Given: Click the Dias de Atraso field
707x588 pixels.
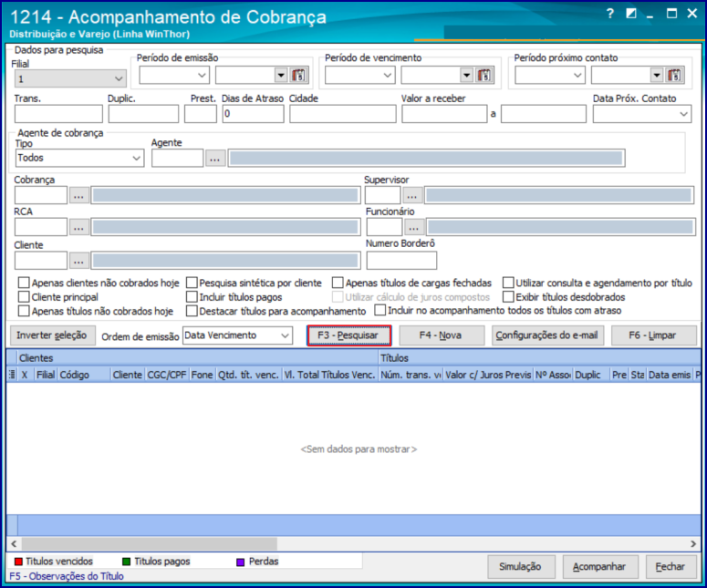Looking at the screenshot, I should (x=253, y=114).
